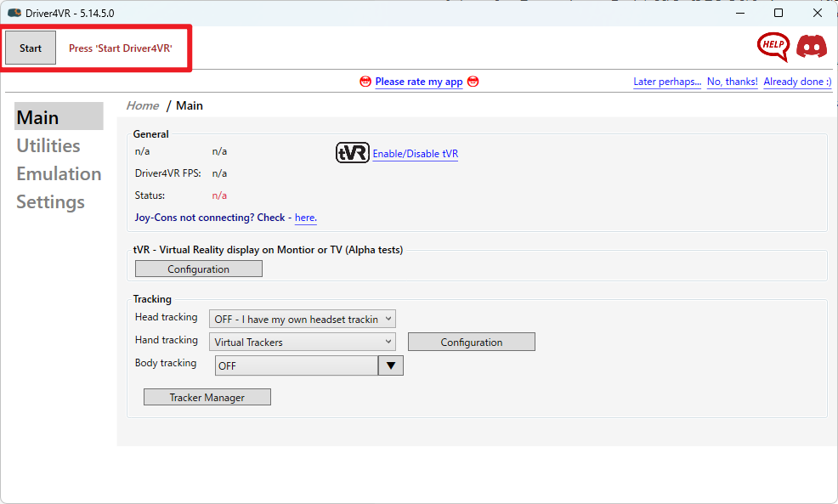Expand the Head tracking dropdown
This screenshot has width=838, height=504.
click(302, 319)
